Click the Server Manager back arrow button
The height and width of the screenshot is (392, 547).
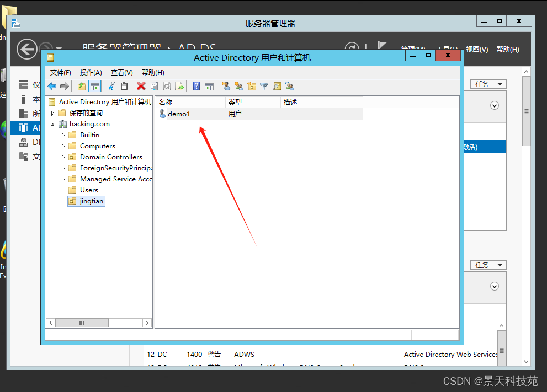(x=27, y=49)
